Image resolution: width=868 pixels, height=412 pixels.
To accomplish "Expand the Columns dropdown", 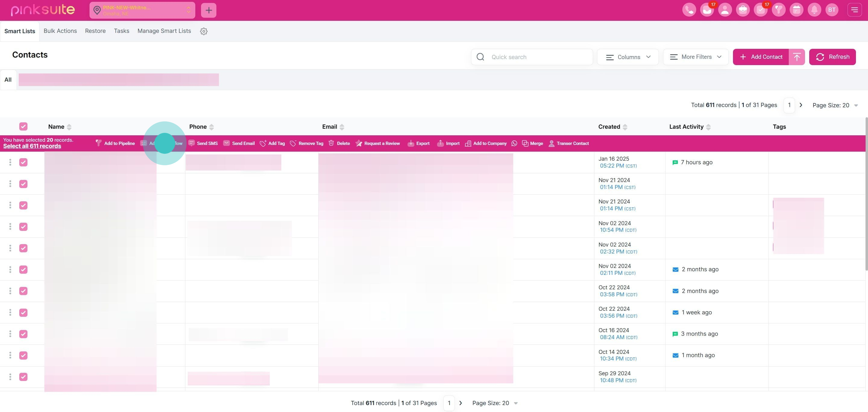I will click(628, 57).
